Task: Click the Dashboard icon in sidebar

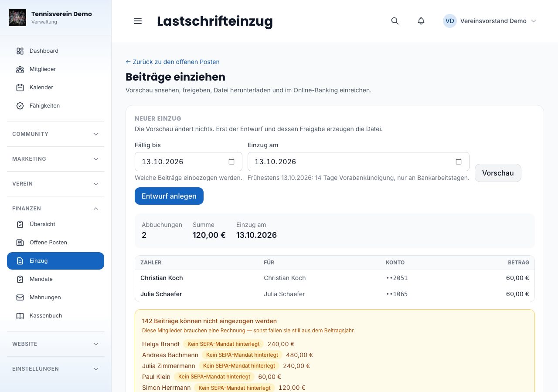Action: [x=20, y=51]
